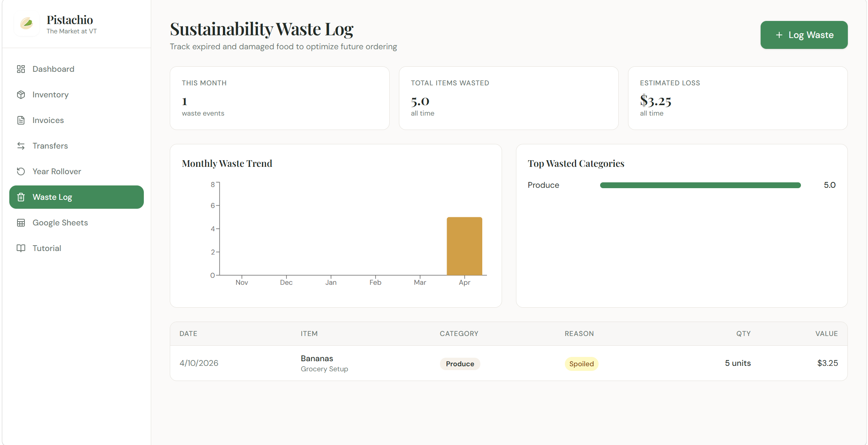
Task: Click the Pistachio logo icon
Action: click(x=26, y=24)
